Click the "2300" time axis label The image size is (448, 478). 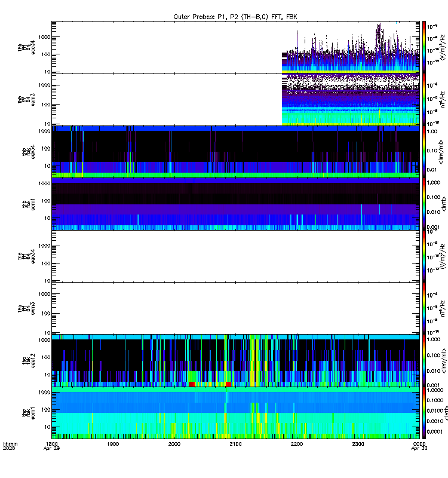click(x=358, y=444)
